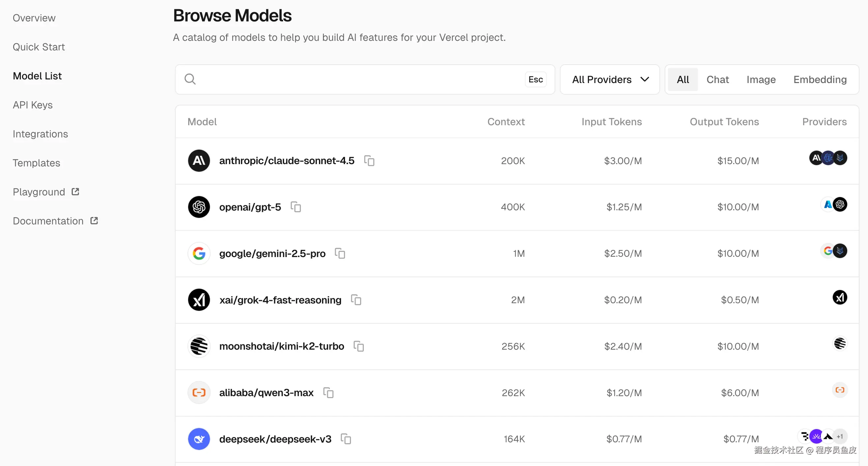Copy the anthropic/claude-sonnet-4.5 model name
Screen dimensions: 868x466
click(x=369, y=161)
